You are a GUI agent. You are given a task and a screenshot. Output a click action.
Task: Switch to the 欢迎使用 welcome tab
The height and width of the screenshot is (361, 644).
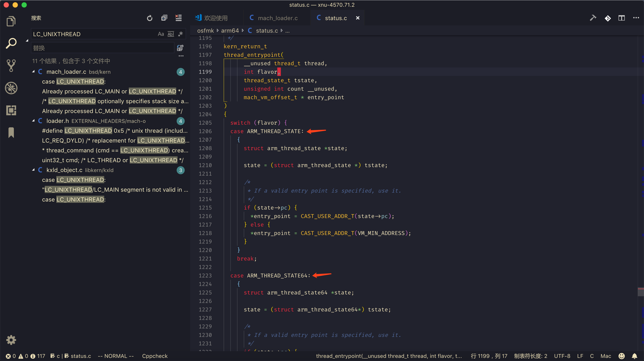click(216, 18)
